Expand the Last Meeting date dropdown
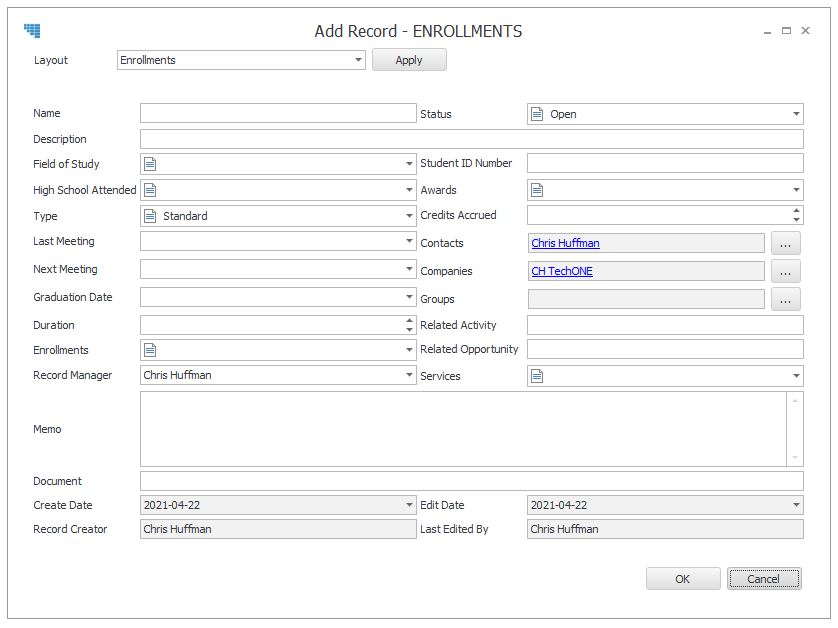 click(409, 241)
